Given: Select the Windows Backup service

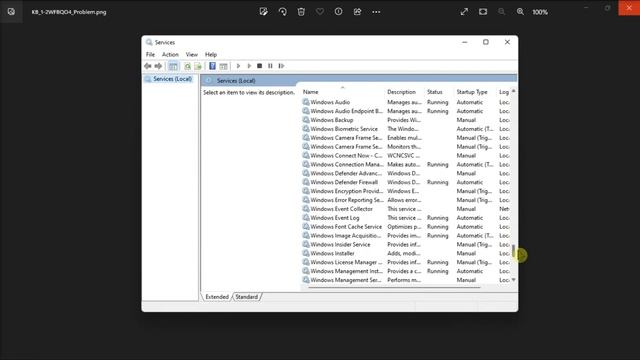Looking at the screenshot, I should 406,120.
